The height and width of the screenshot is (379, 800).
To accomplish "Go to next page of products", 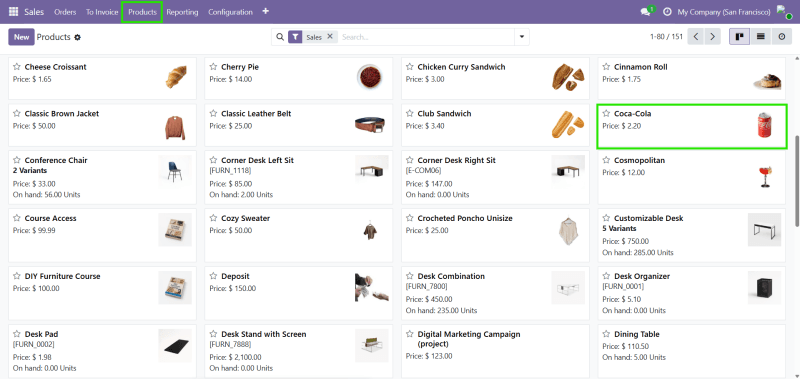I will pos(712,37).
